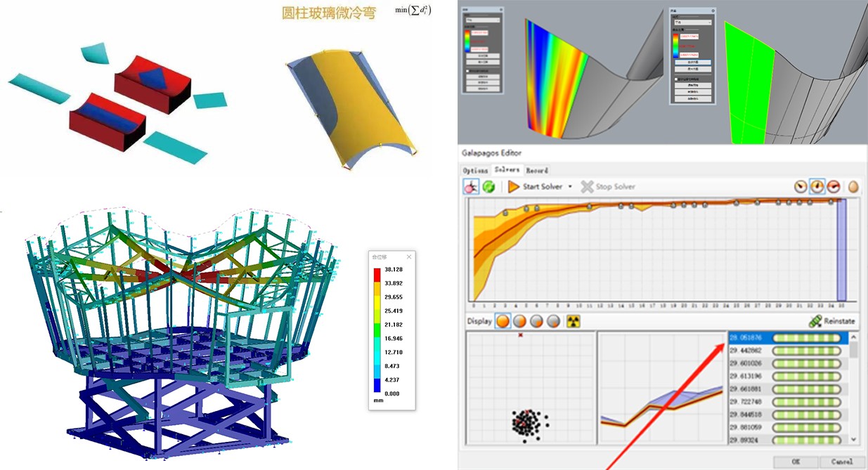Select the first gauge speed icon
868x470 pixels.
point(801,187)
